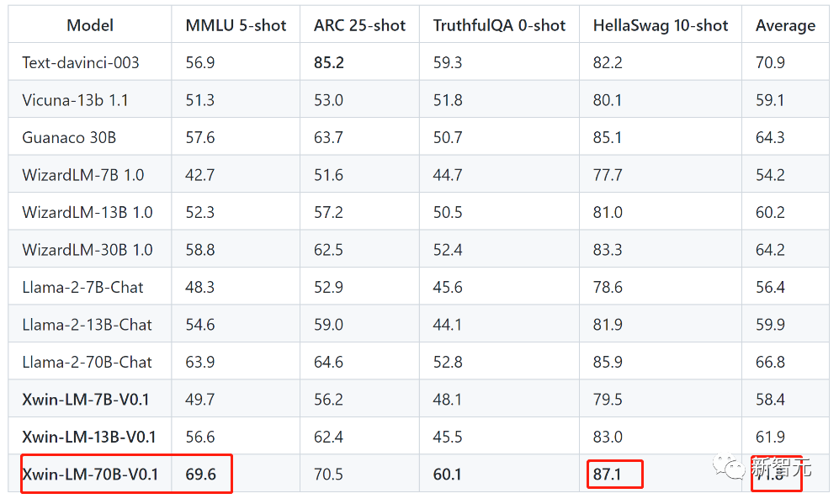Select the WizardLM-30B 1.0 row label

(x=88, y=250)
